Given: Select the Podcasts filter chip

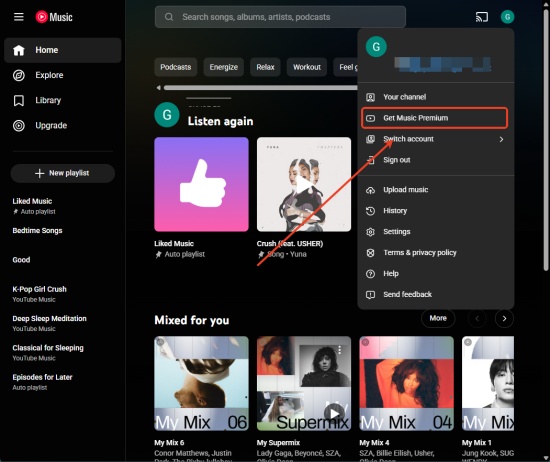Looking at the screenshot, I should click(x=176, y=67).
